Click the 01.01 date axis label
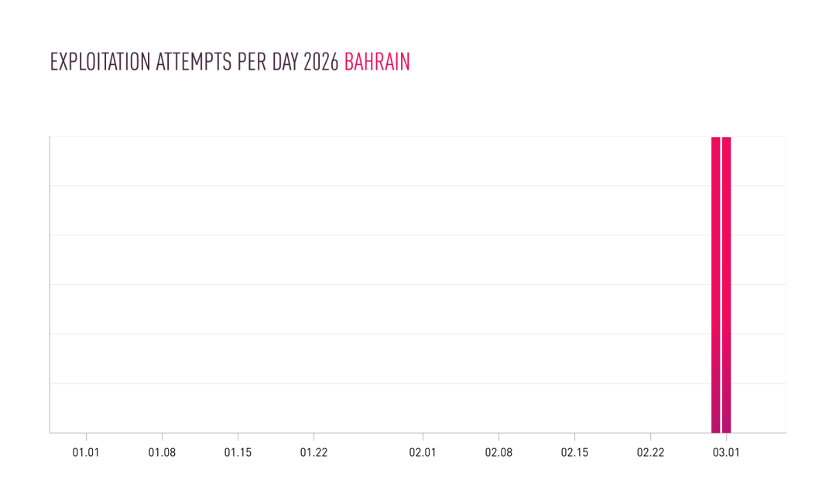This screenshot has width=836, height=504. (86, 453)
